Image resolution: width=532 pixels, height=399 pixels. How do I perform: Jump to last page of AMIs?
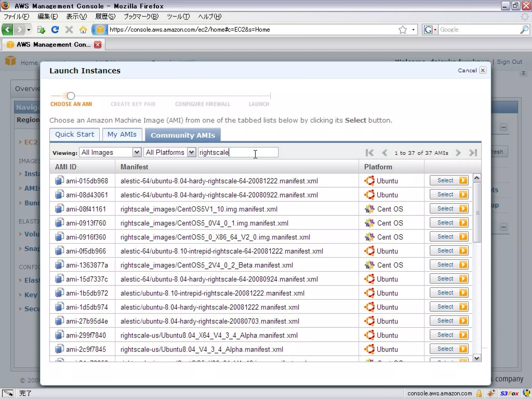(473, 153)
